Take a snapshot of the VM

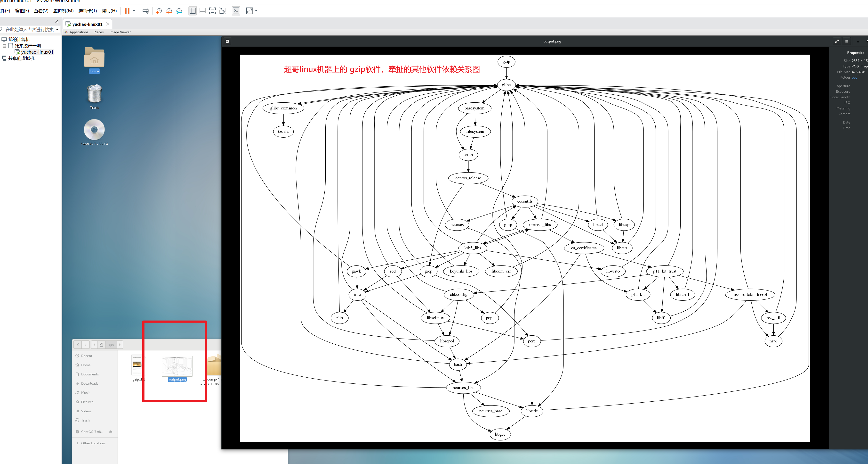pos(159,11)
